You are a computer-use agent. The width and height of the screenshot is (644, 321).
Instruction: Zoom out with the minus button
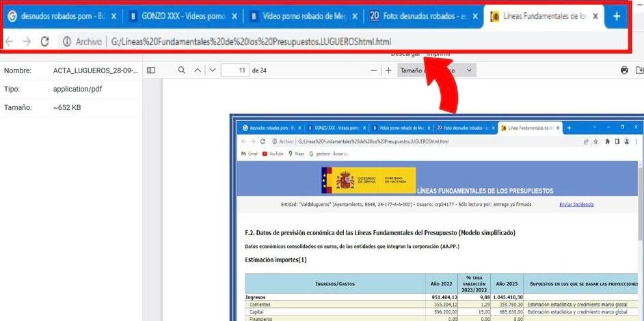click(374, 70)
